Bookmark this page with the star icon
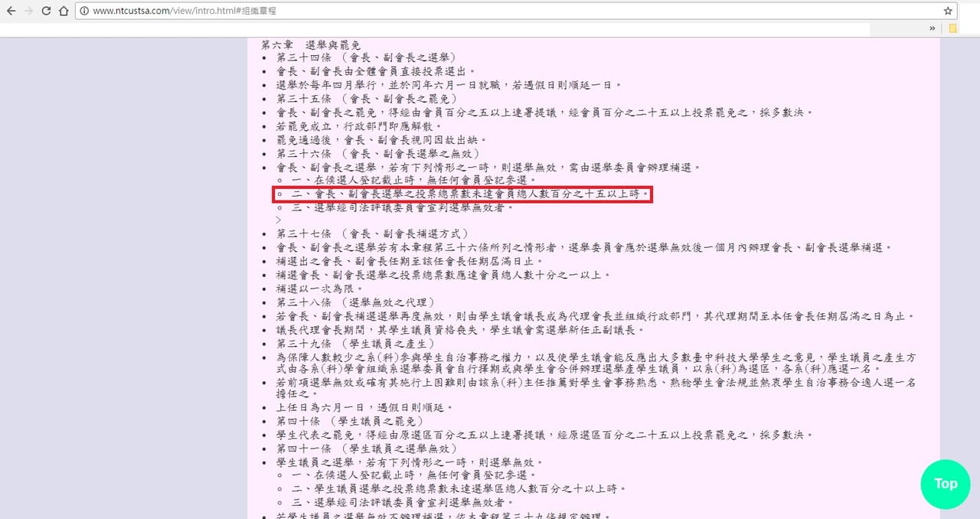 (948, 11)
